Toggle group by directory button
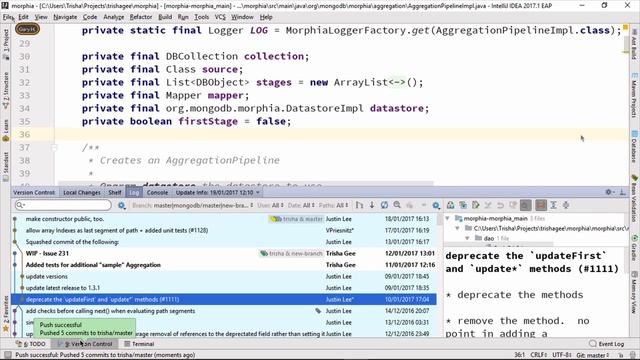 pyautogui.click(x=526, y=205)
